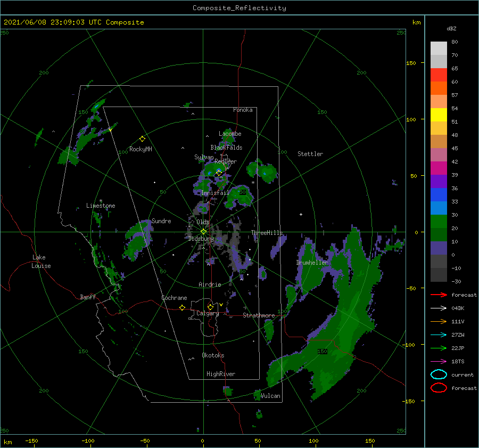Viewport: 479px width, 448px height.
Task: Select the blue 36 dBZ color swatch
Action: click(439, 194)
